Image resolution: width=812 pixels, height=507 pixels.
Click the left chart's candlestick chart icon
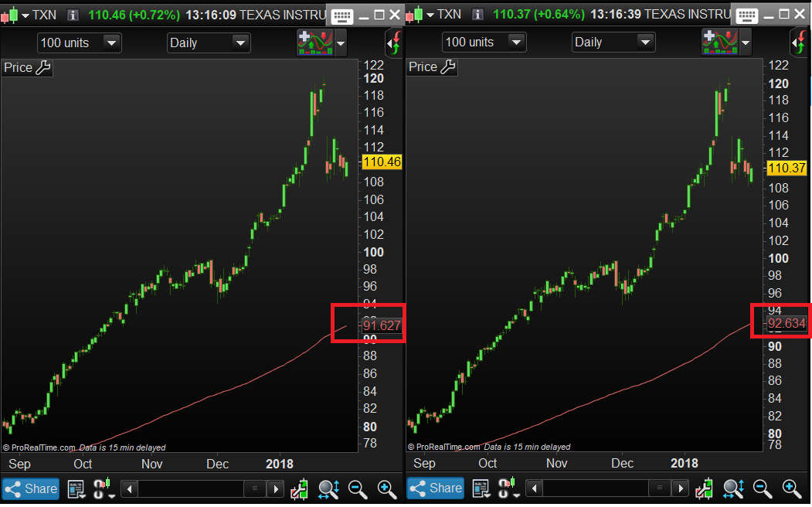point(9,15)
